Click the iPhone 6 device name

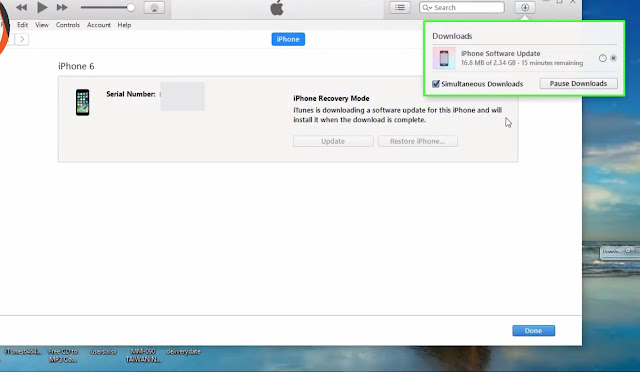(76, 66)
